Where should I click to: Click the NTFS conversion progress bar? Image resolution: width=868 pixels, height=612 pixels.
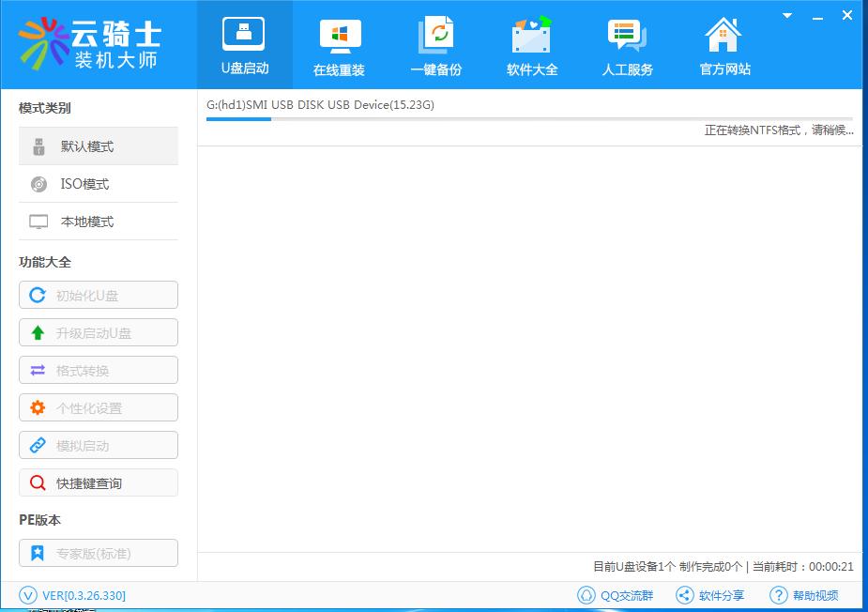530,119
